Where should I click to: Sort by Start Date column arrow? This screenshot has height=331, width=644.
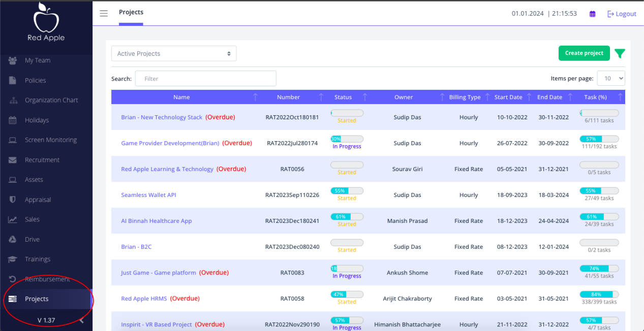click(529, 97)
